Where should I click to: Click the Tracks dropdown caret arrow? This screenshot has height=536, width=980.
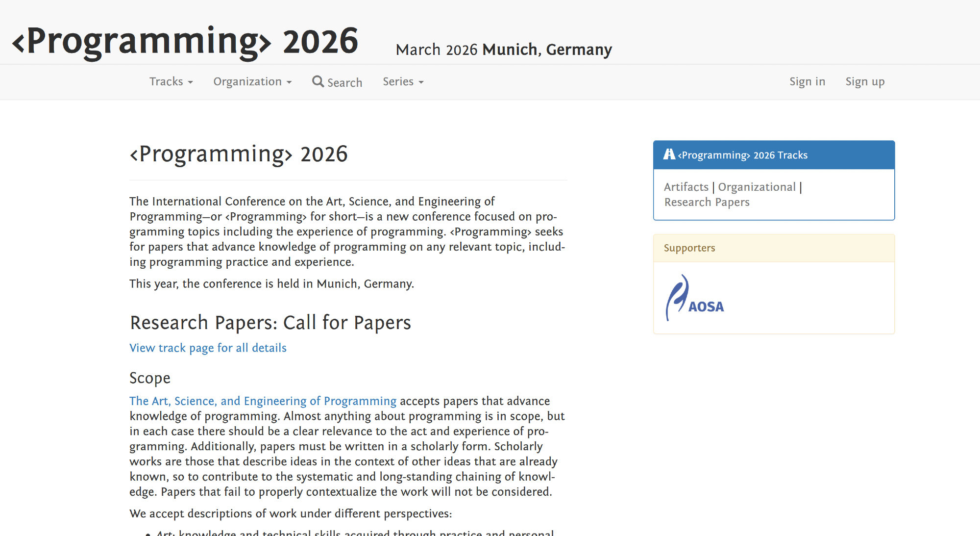[x=191, y=82]
